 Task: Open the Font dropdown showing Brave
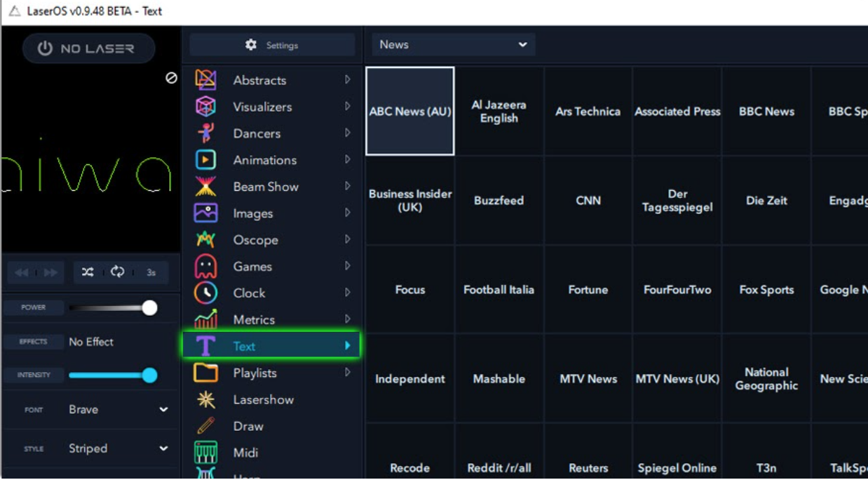[x=118, y=410]
